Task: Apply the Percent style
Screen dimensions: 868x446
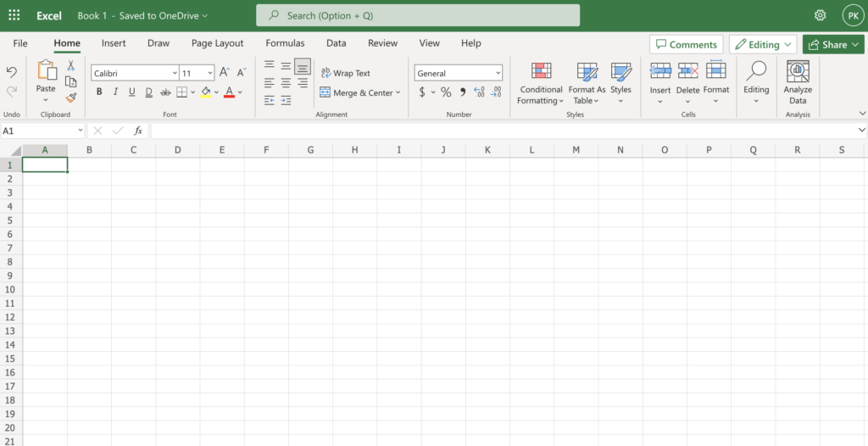Action: tap(446, 92)
